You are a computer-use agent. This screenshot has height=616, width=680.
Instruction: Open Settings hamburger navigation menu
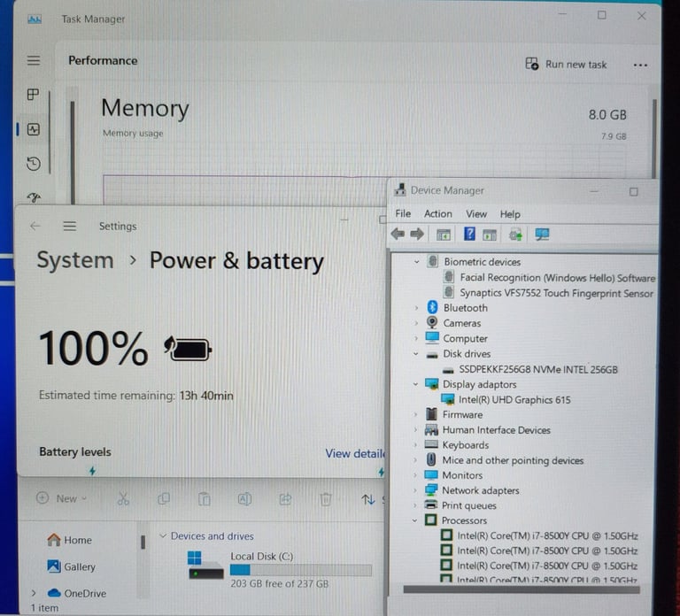pos(69,226)
